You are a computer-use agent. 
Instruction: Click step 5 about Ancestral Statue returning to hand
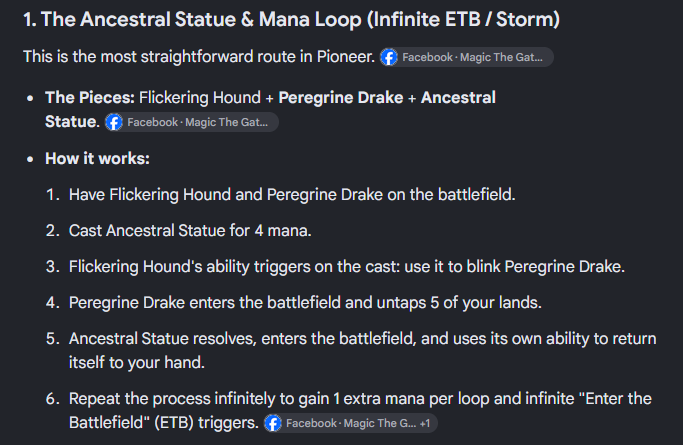[x=362, y=351]
